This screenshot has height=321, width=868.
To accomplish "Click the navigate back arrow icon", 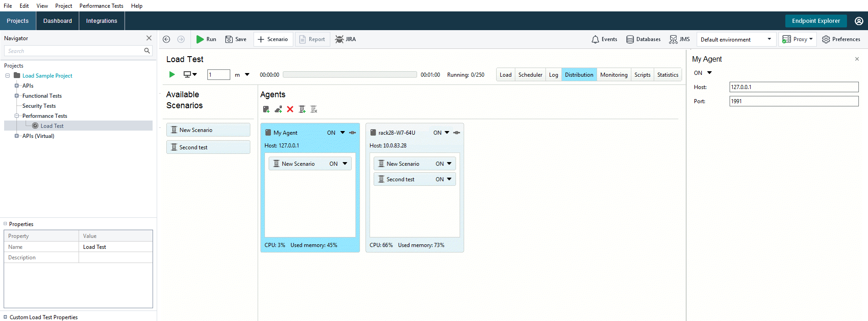I will (167, 39).
